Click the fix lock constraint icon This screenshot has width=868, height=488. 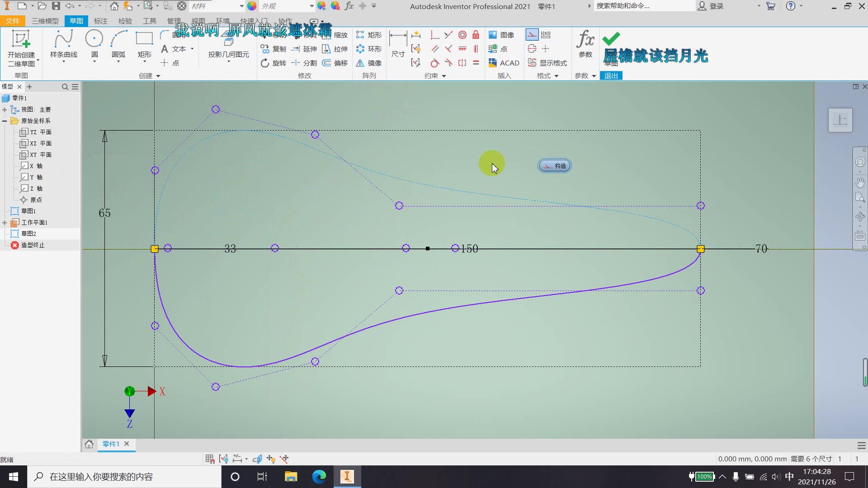pyautogui.click(x=476, y=35)
